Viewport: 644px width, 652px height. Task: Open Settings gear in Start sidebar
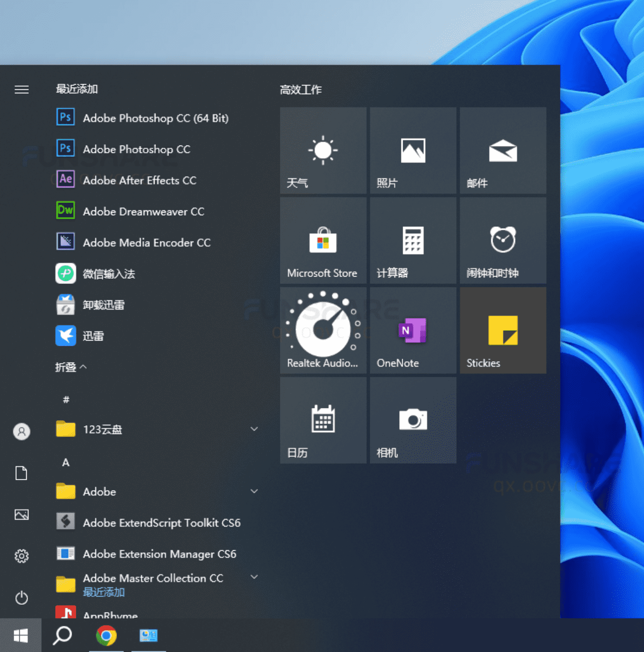[x=21, y=556]
